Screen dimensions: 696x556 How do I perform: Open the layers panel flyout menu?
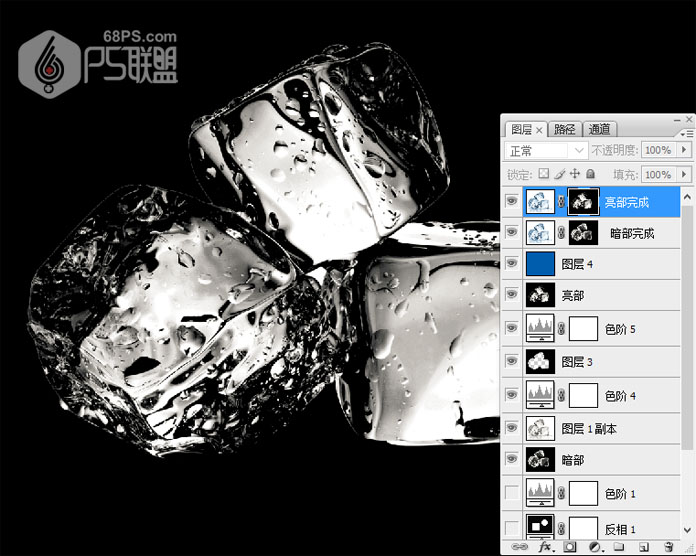click(686, 133)
